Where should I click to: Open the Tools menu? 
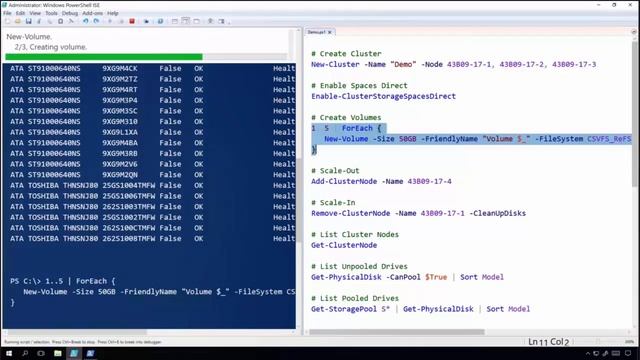[x=51, y=13]
